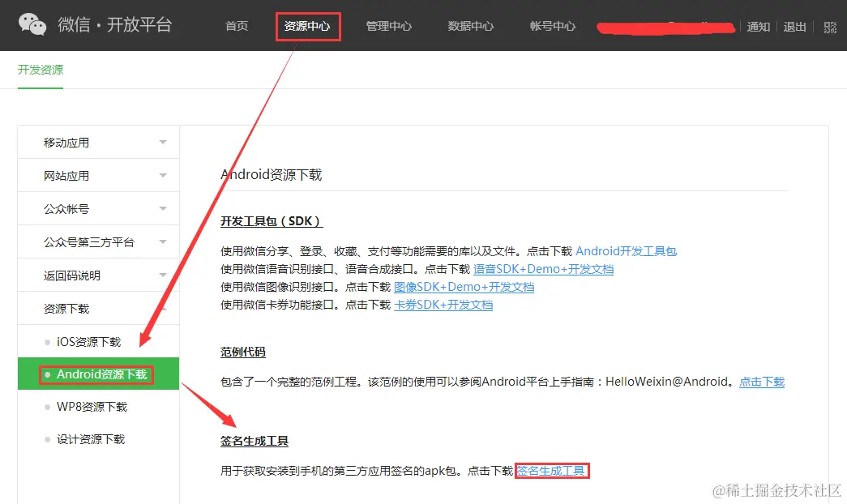The height and width of the screenshot is (504, 847).
Task: Click 退出 to log out
Action: [x=794, y=26]
